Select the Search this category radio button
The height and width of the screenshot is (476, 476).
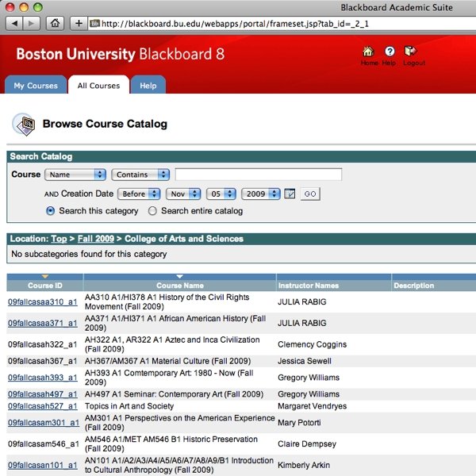click(51, 211)
